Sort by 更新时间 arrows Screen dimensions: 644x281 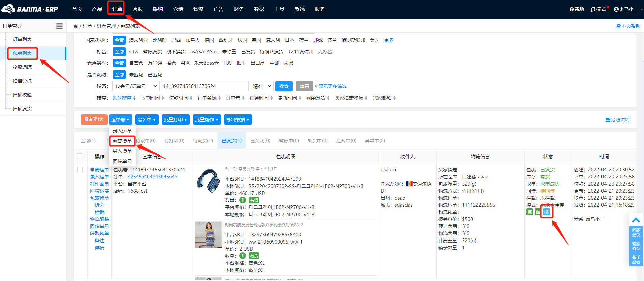click(x=300, y=98)
